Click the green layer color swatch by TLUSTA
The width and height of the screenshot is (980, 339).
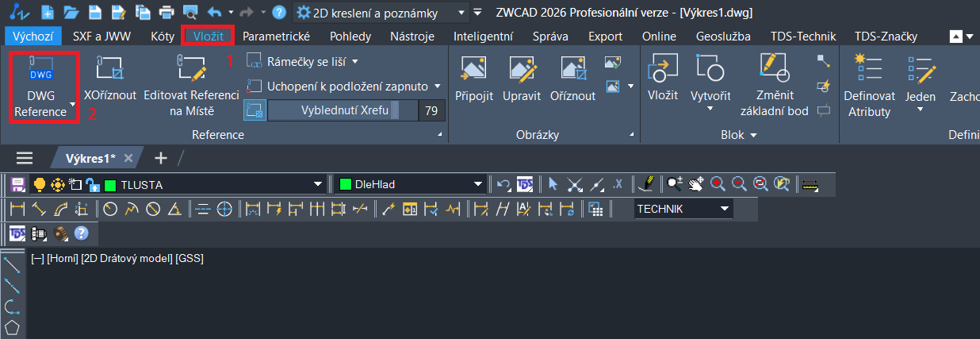tap(110, 185)
